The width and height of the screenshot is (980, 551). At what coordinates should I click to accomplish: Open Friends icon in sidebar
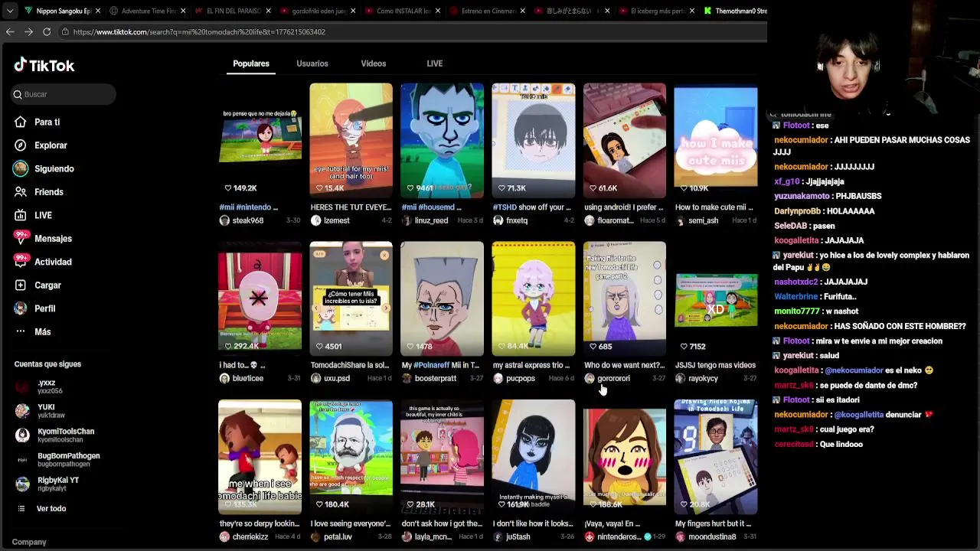[x=21, y=192]
